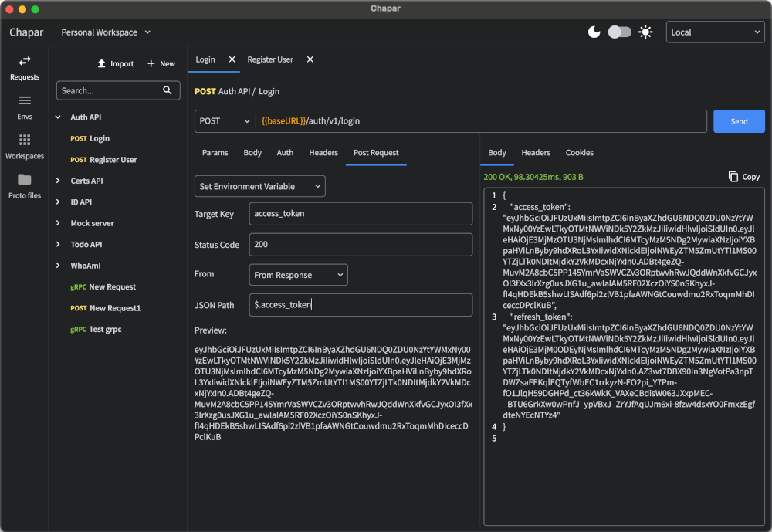Click the Auth API / Login breadcrumb
The image size is (772, 532).
249,91
